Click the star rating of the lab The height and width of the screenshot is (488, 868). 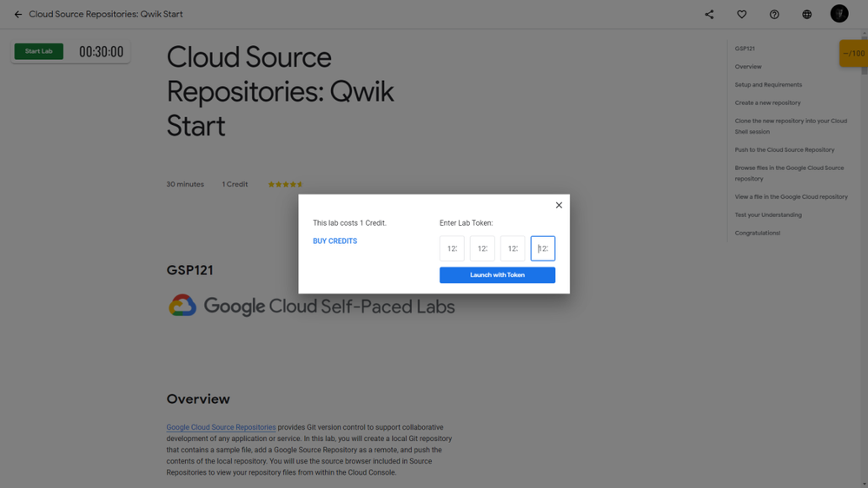coord(285,184)
